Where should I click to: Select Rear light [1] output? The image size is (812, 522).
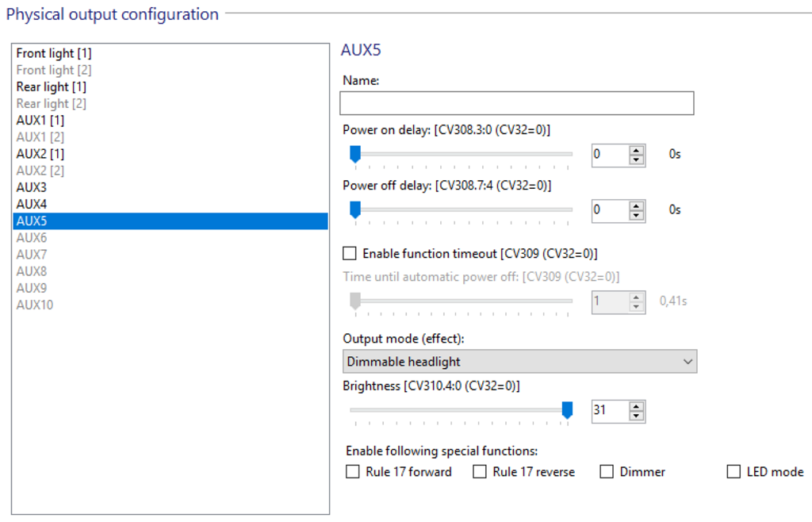tap(52, 86)
